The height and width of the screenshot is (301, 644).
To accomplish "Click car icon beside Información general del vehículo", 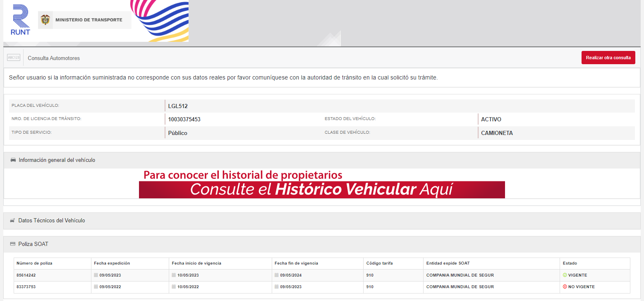I will coord(13,160).
